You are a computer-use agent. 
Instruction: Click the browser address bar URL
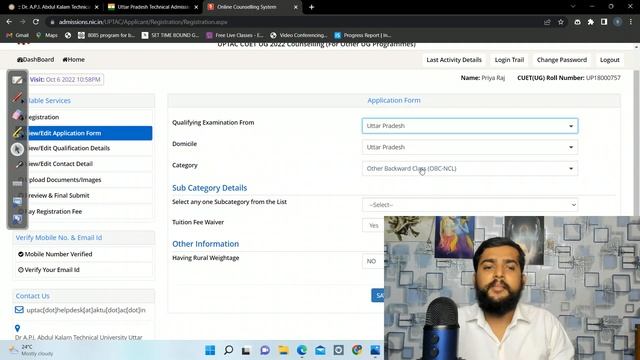[143, 22]
